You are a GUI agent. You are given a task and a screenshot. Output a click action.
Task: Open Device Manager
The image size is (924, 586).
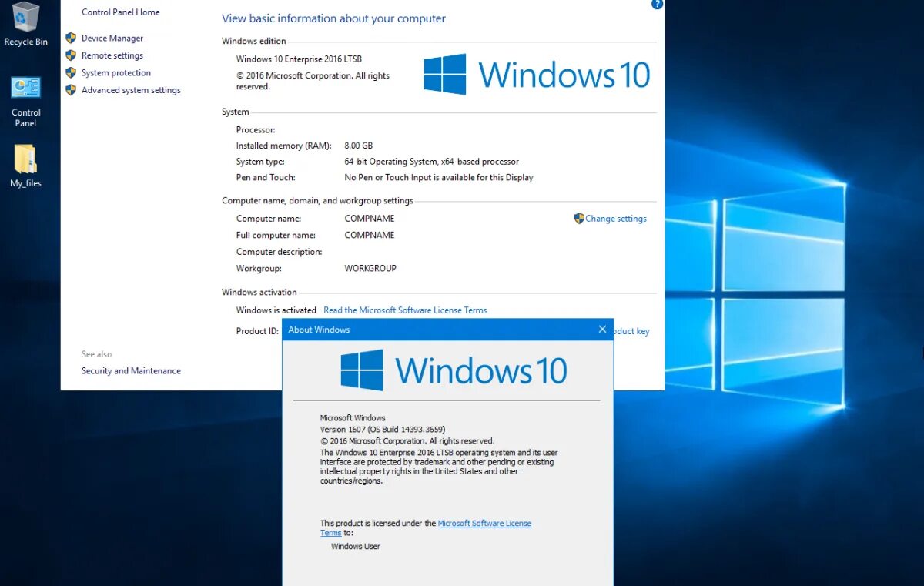112,38
